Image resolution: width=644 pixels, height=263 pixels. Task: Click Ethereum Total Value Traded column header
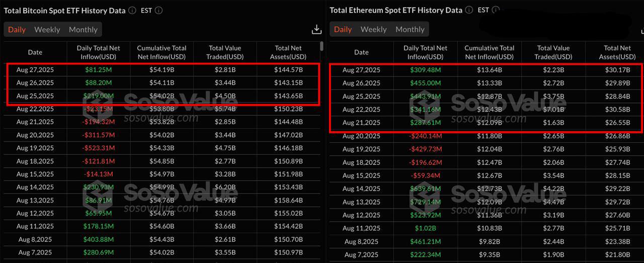tap(553, 52)
